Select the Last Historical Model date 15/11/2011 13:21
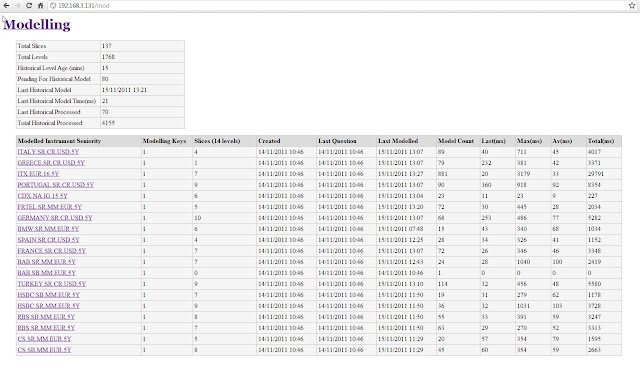The width and height of the screenshot is (640, 368). [124, 90]
